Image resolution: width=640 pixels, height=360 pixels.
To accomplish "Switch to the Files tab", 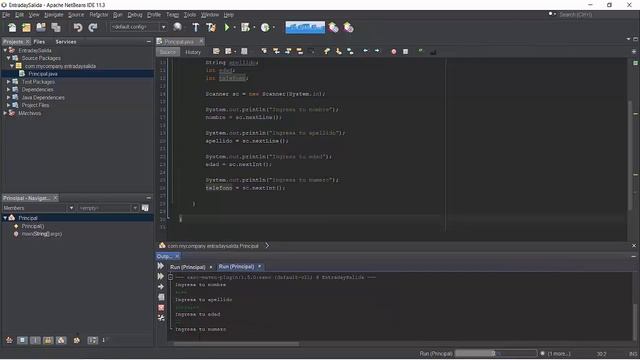I will pos(39,42).
